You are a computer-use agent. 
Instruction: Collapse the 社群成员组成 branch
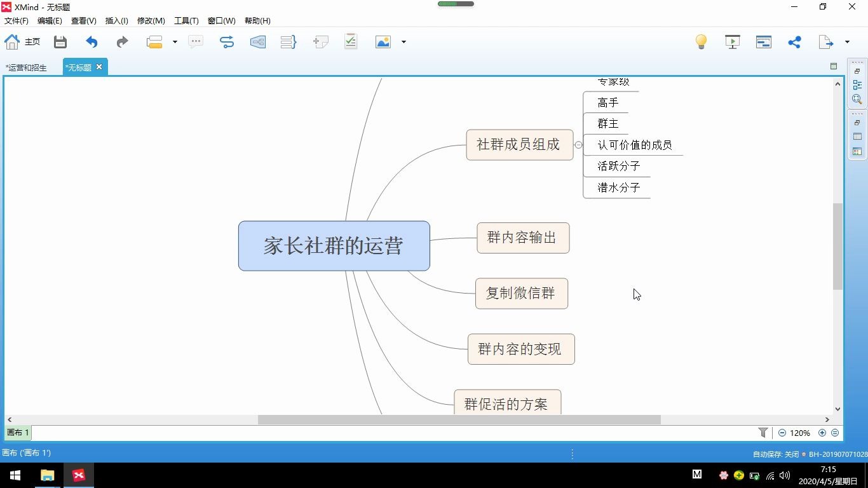point(578,145)
